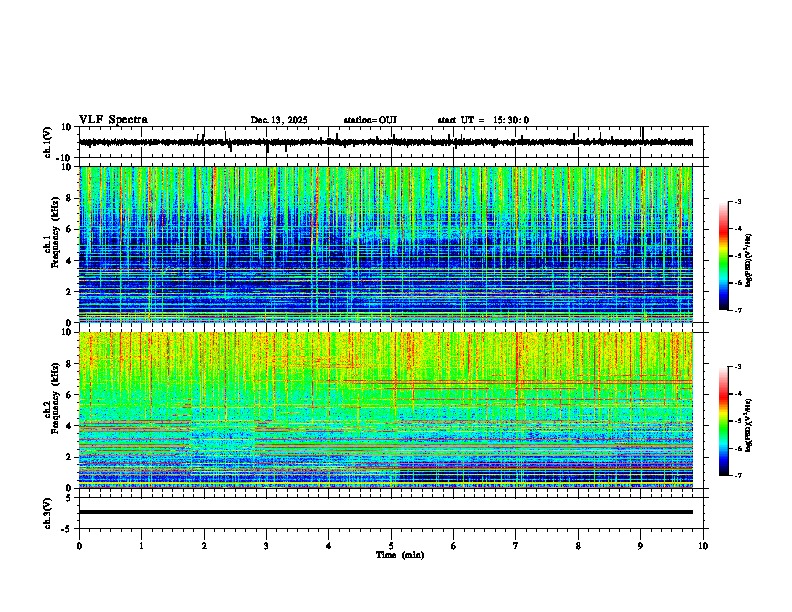Image resolution: width=792 pixels, height=612 pixels.
Task: Click the "5" tick on ch.3(V) axis
Action: click(x=70, y=498)
